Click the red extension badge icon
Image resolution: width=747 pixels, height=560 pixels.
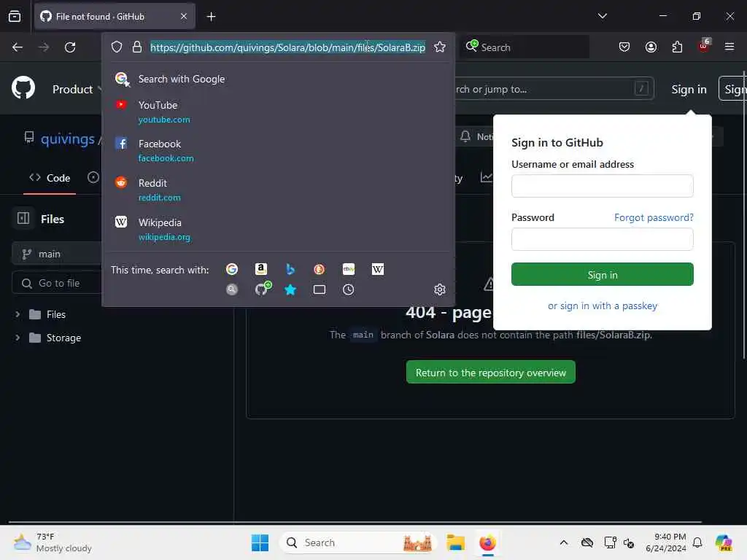704,46
